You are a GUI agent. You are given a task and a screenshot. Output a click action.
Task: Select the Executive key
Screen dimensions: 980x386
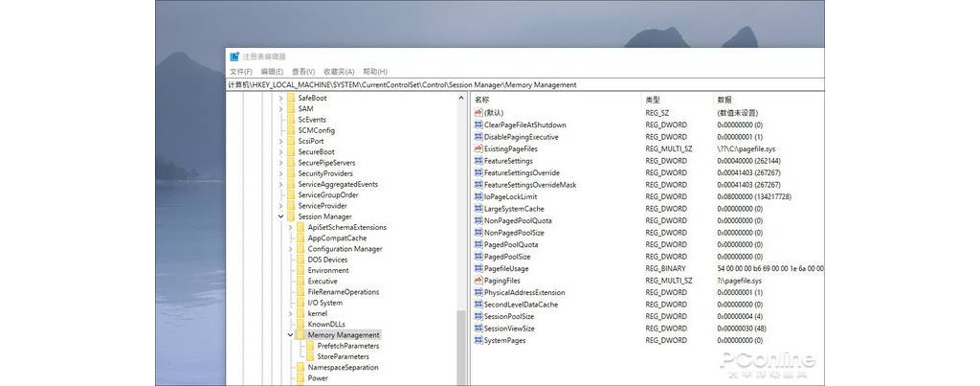point(323,281)
